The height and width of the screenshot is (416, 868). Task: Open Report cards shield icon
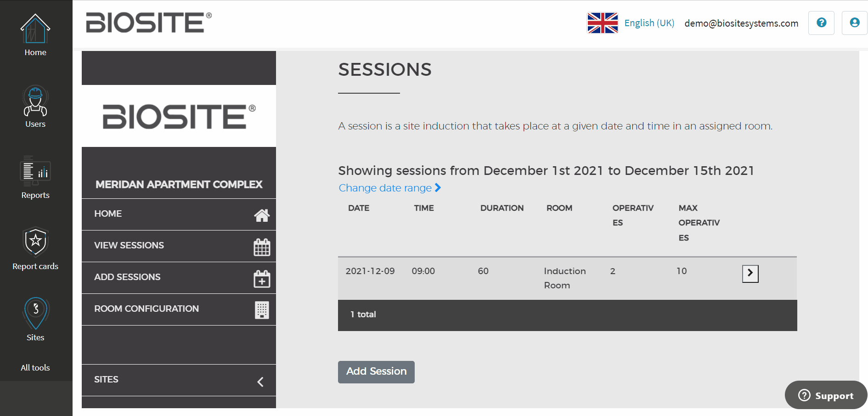point(35,242)
